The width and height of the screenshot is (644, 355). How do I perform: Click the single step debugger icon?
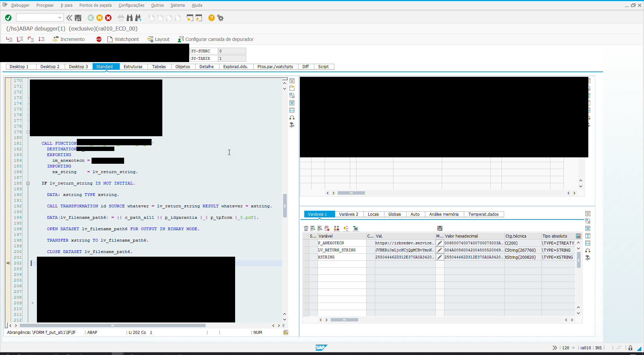9,39
